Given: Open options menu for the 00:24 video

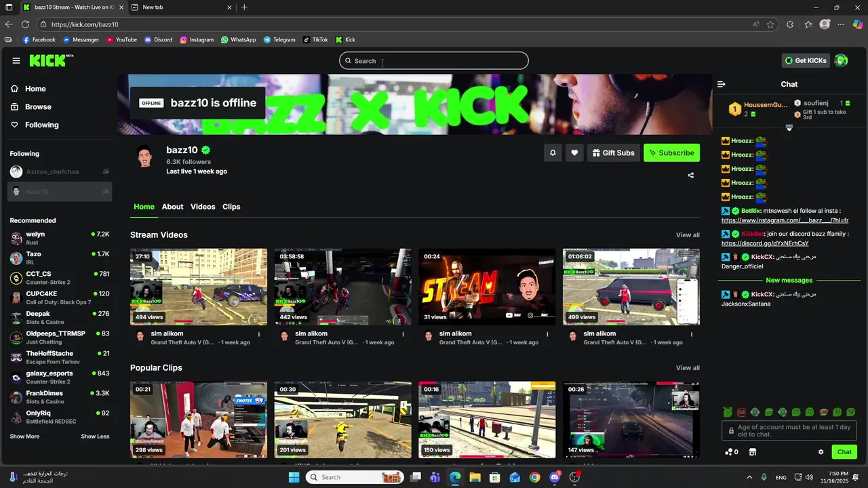Looking at the screenshot, I should (547, 334).
